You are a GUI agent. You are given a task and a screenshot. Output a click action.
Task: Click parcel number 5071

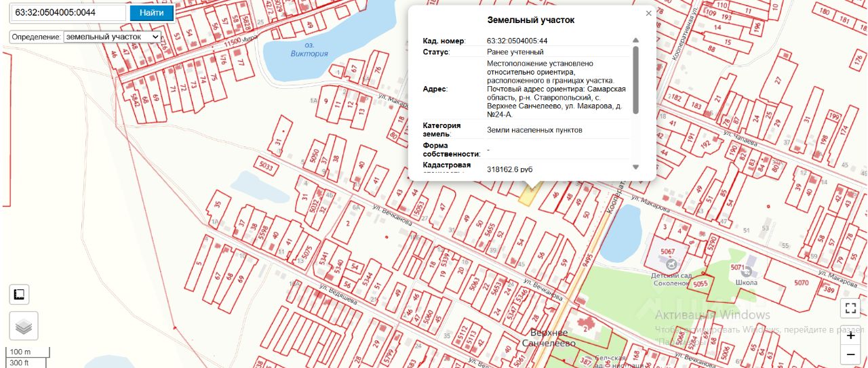738,268
